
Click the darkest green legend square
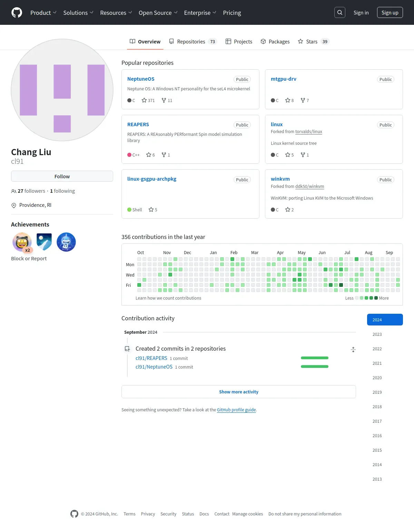coord(376,298)
